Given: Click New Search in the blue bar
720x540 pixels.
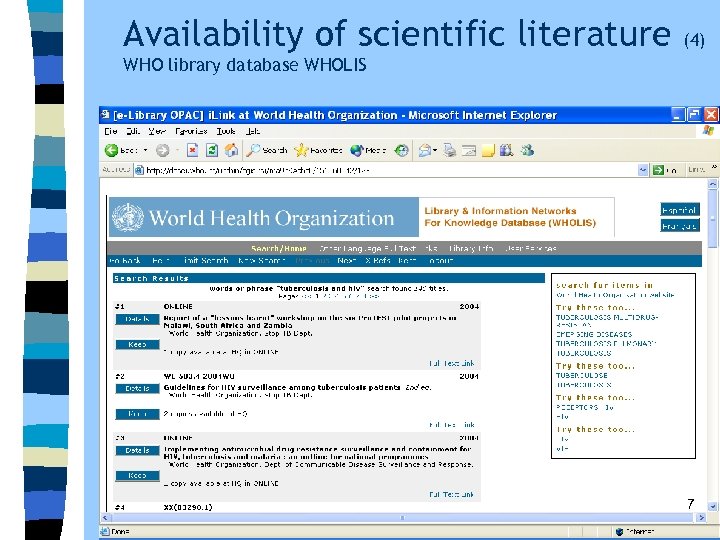Looking at the screenshot, I should 261,260.
